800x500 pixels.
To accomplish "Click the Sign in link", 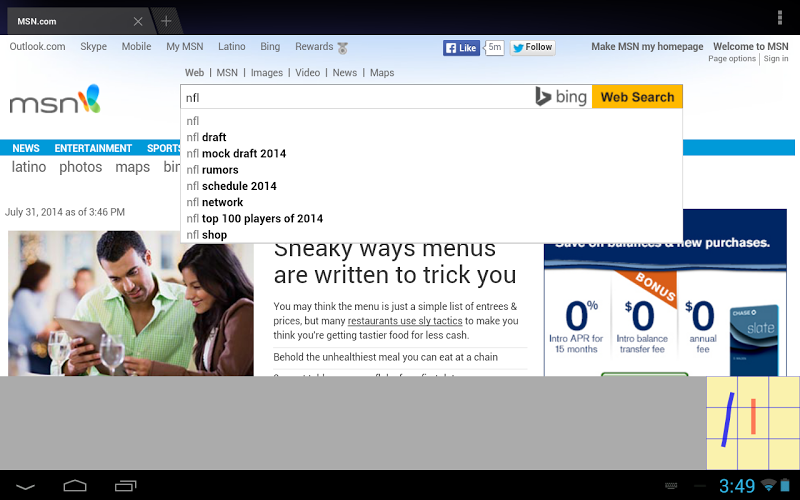I will [776, 59].
